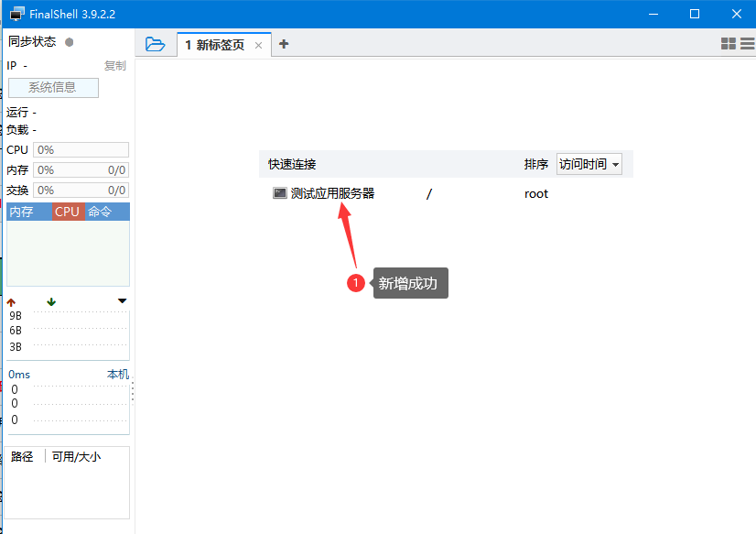Viewport: 756px width, 534px height.
Task: Open the 访问时间 sort dropdown
Action: (589, 164)
